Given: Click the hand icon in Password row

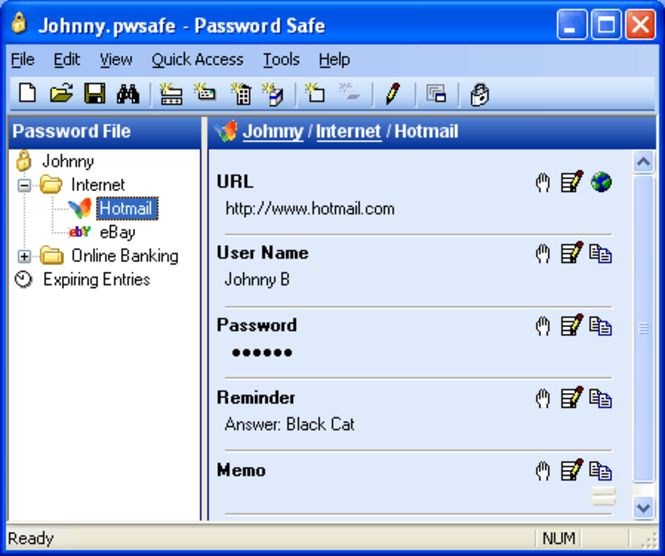Looking at the screenshot, I should (542, 326).
